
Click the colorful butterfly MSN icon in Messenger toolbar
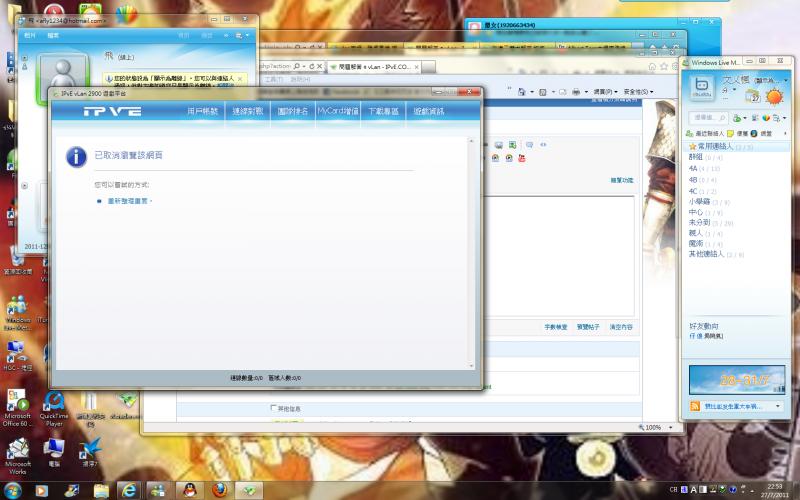point(765,118)
